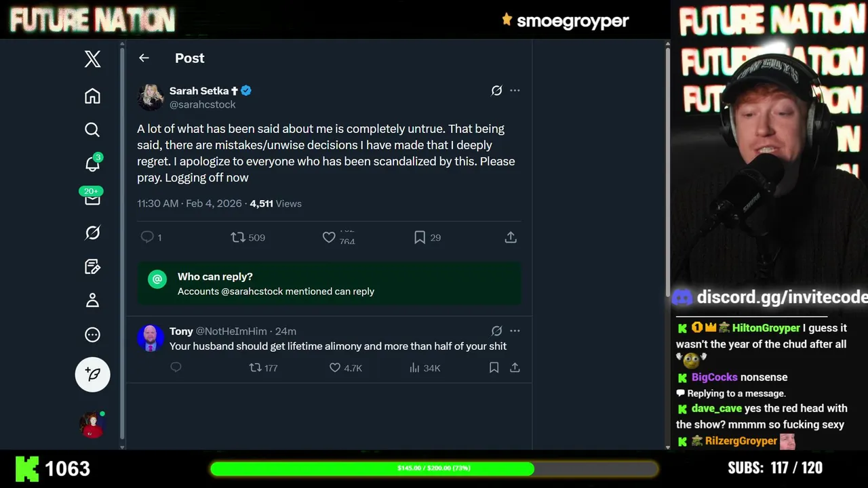The width and height of the screenshot is (868, 488).
Task: Open Notifications bell with 3 badge
Action: tap(92, 164)
